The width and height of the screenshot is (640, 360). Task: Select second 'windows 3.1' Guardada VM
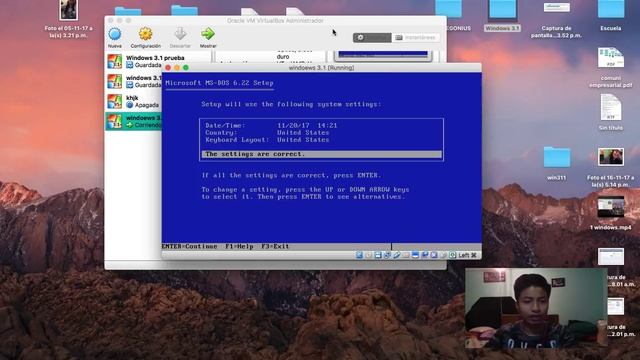pyautogui.click(x=134, y=81)
